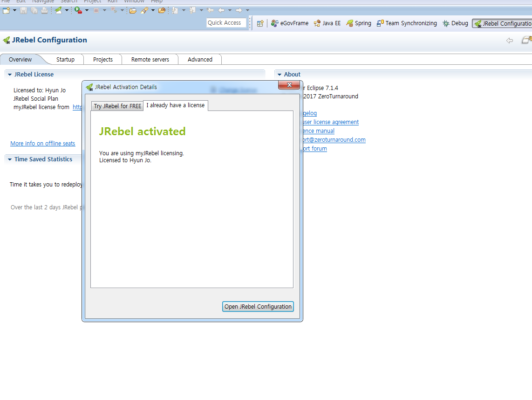Screen dimensions: 532x400
Task: Open the Remote servers tab
Action: 150,60
